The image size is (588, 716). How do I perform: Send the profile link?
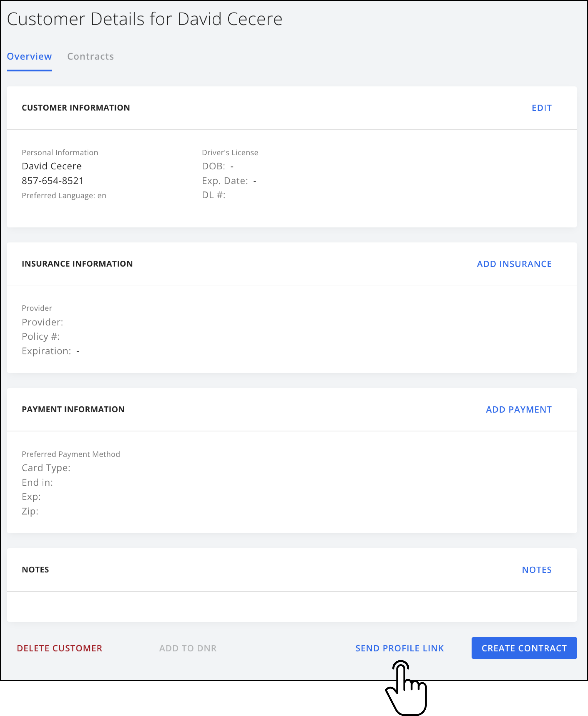[x=399, y=648]
